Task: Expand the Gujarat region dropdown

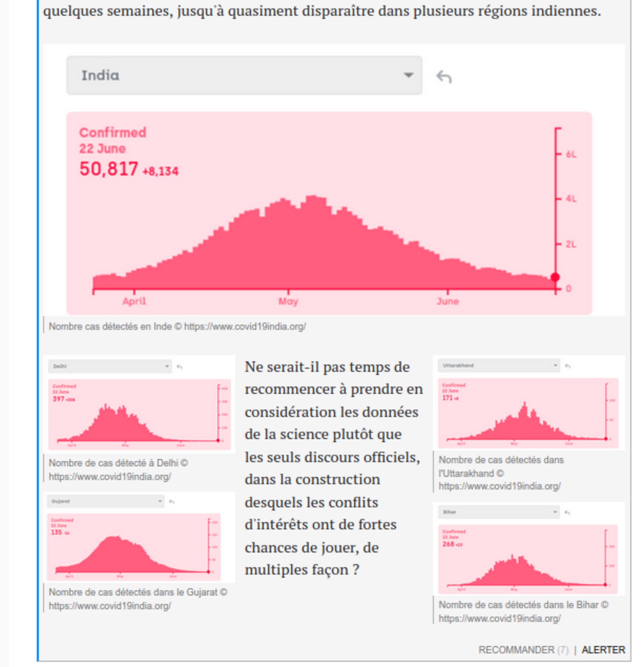Action: click(105, 501)
